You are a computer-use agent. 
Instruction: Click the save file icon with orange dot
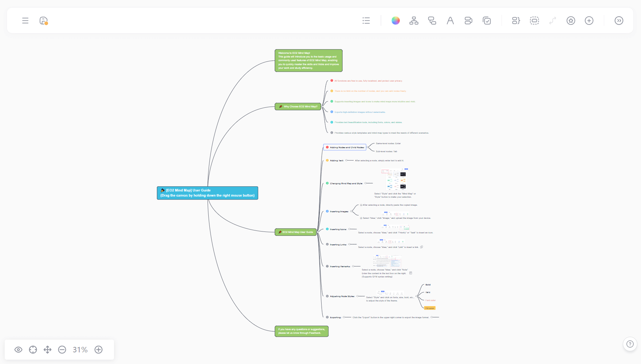(44, 21)
